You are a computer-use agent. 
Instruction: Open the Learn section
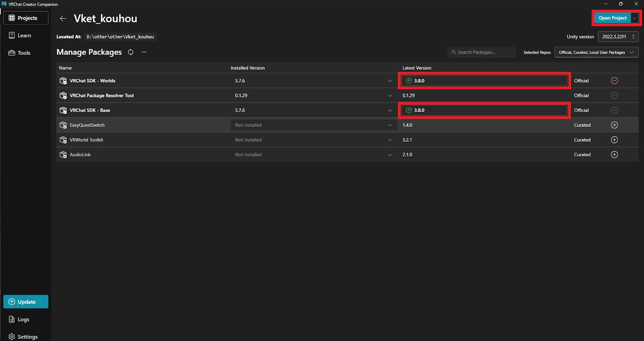point(24,35)
